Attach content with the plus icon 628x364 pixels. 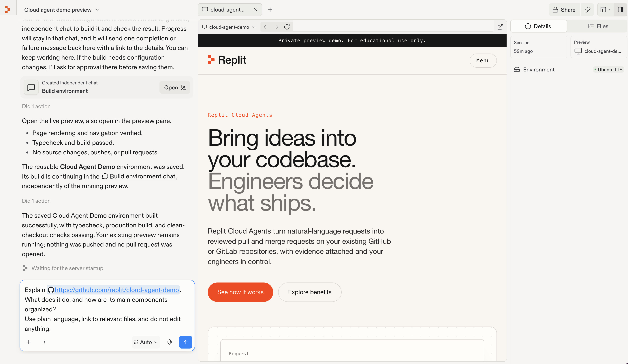(29, 342)
